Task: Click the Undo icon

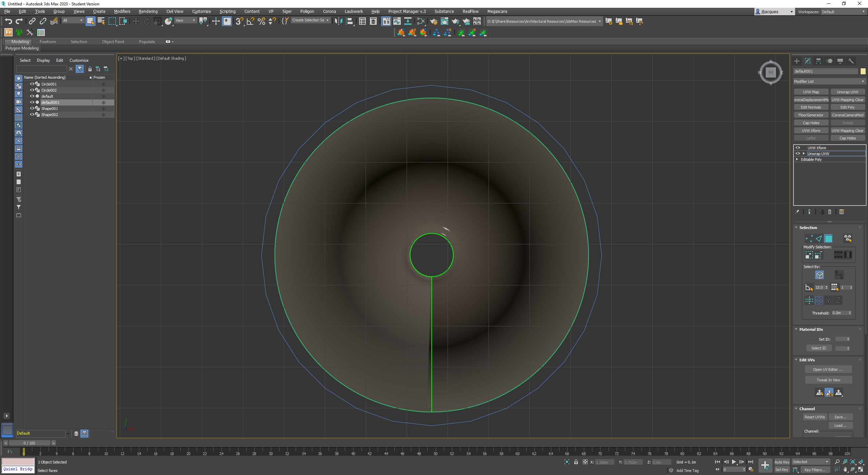Action: pyautogui.click(x=8, y=21)
